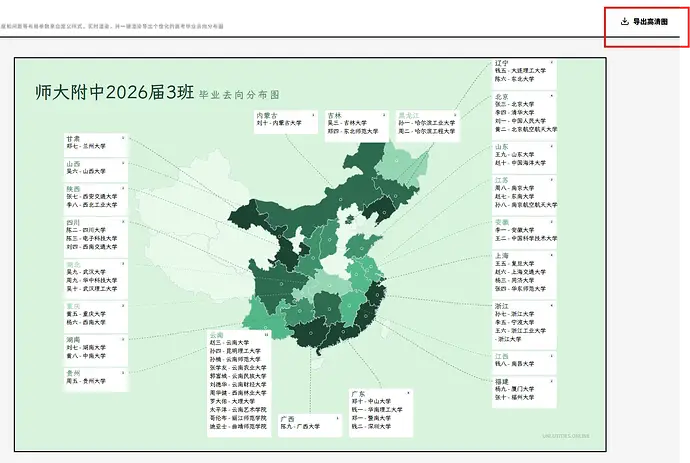Click the corner icon on the 辽宁 card

tap(551, 62)
